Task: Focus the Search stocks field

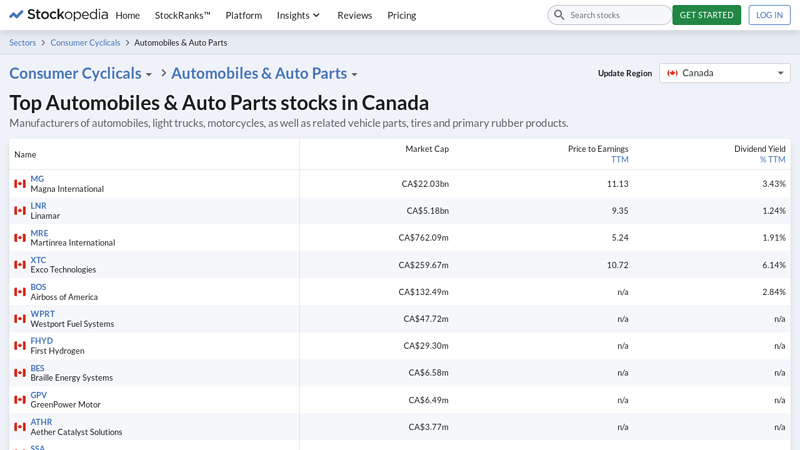Action: [x=610, y=15]
